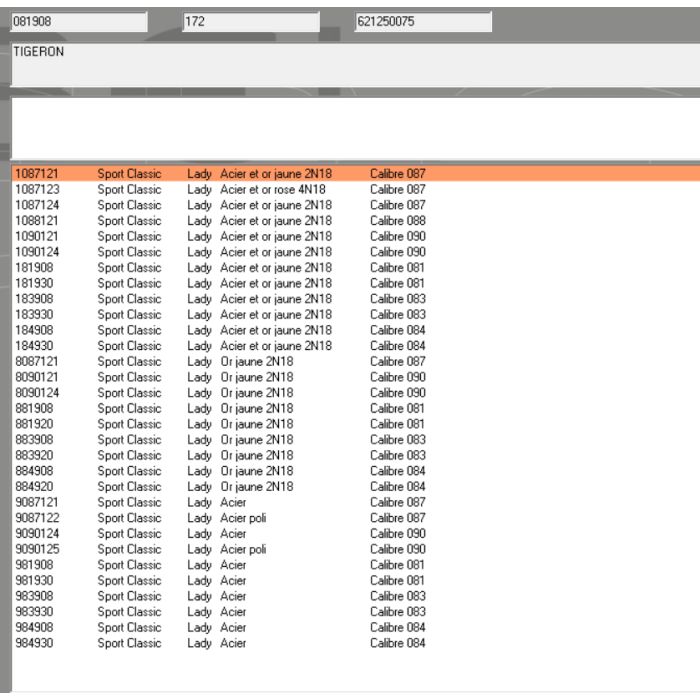
Task: Select list row 8090121
Action: coord(355,377)
